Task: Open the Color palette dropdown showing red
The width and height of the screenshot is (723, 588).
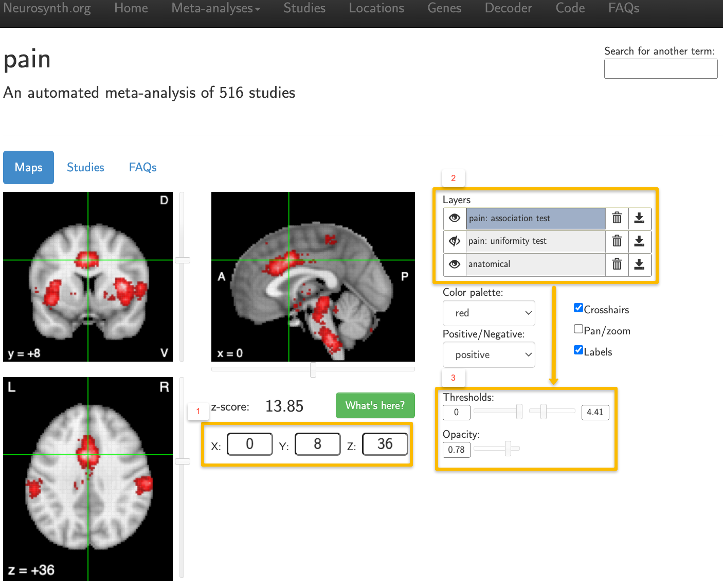Action: click(489, 313)
